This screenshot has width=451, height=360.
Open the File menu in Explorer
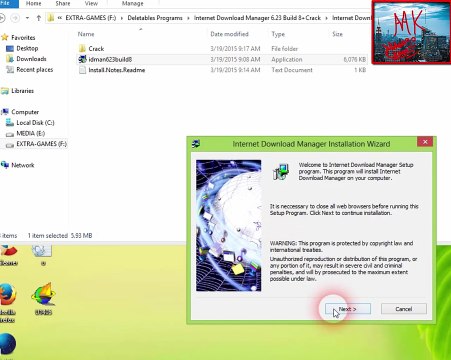point(6,4)
